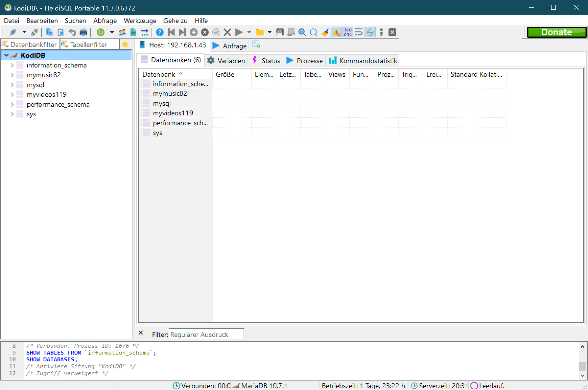Sort by the Größe column header
Screen dimensions: 588x390
[232, 74]
